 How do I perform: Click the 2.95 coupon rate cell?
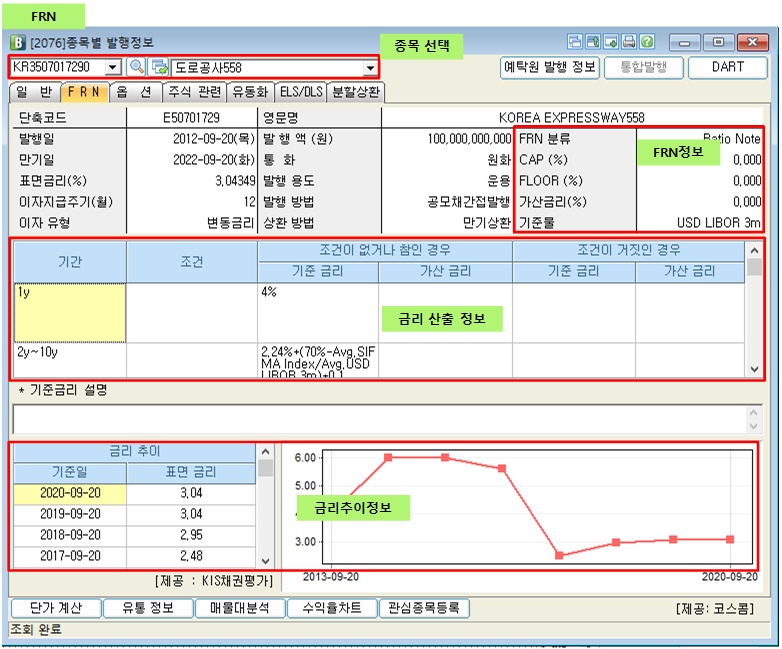click(191, 535)
